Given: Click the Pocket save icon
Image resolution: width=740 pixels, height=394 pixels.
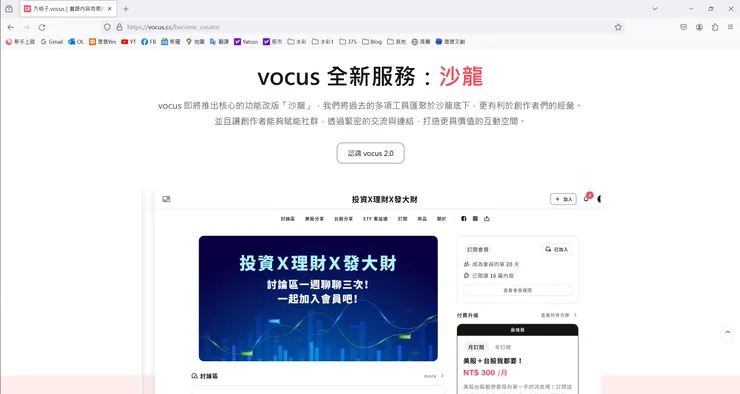Looking at the screenshot, I should (x=683, y=27).
